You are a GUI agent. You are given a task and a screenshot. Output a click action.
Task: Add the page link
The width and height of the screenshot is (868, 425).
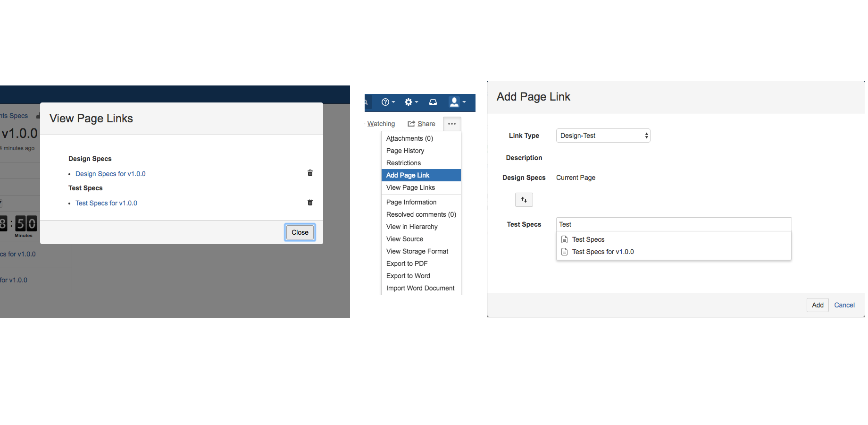pos(818,305)
